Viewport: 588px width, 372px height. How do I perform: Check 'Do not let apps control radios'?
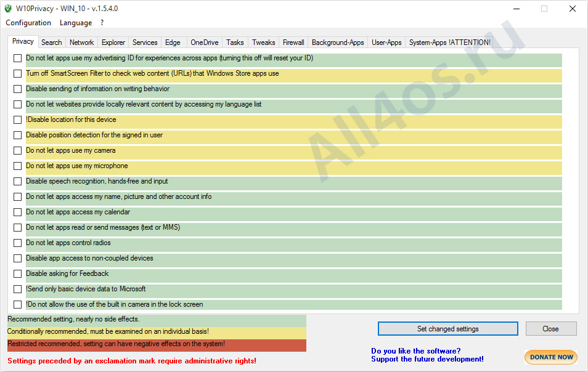(18, 243)
